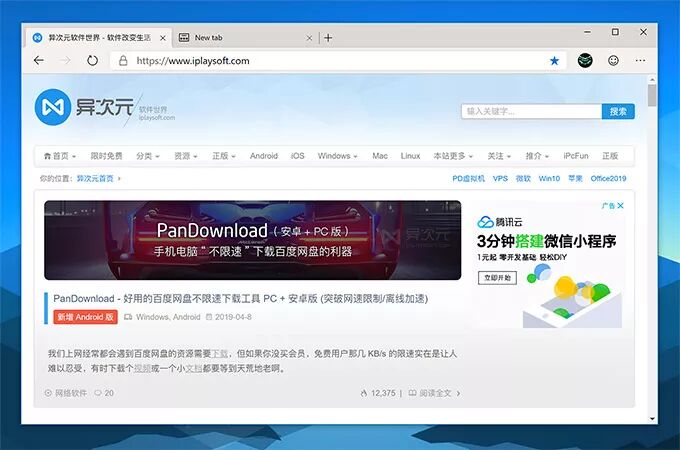The width and height of the screenshot is (680, 450).
Task: Open the browser settings three-dot menu
Action: 640,61
